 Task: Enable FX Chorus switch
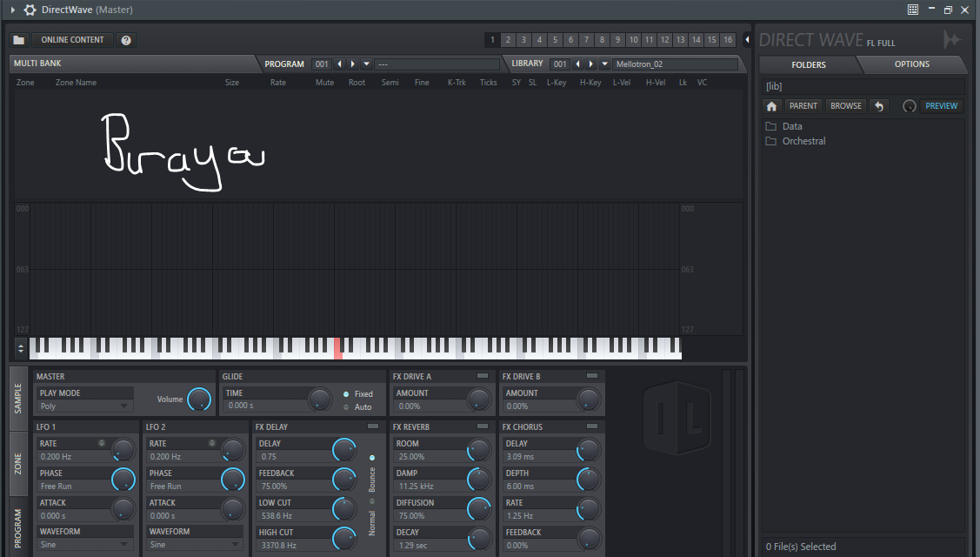coord(592,426)
